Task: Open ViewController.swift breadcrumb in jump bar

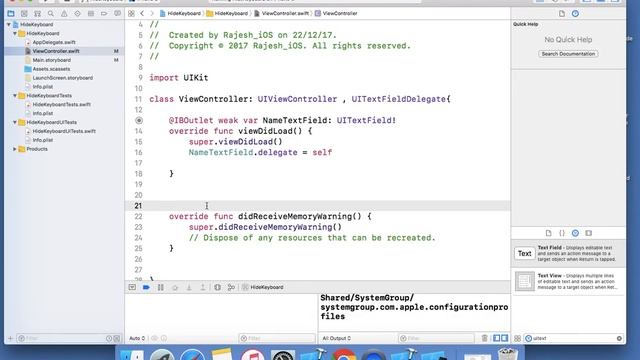Action: (x=282, y=13)
